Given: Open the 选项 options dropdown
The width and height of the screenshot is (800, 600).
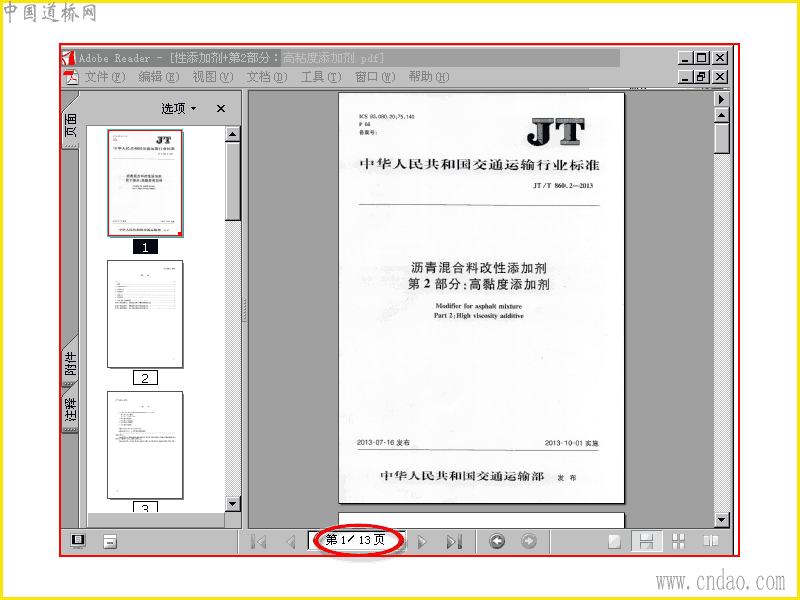Looking at the screenshot, I should (179, 109).
